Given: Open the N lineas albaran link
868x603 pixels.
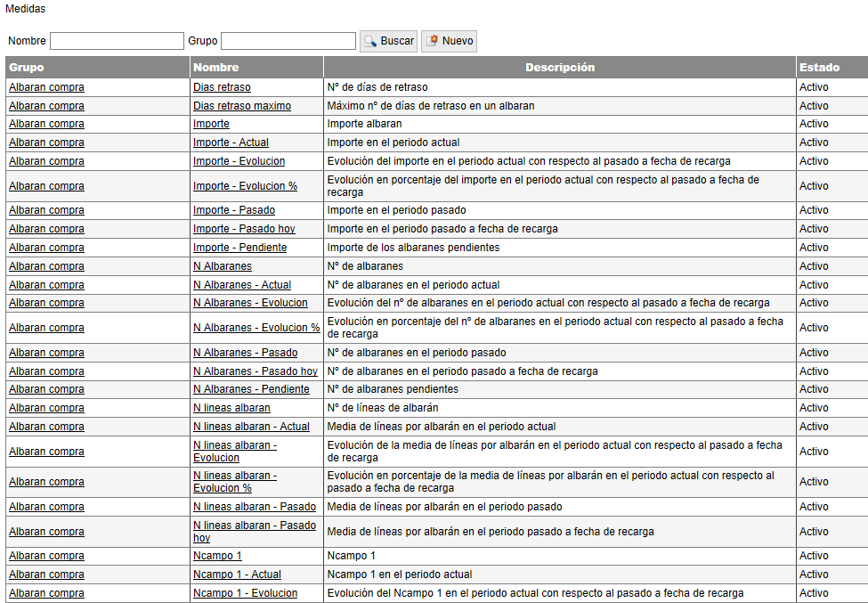Looking at the screenshot, I should point(231,408).
